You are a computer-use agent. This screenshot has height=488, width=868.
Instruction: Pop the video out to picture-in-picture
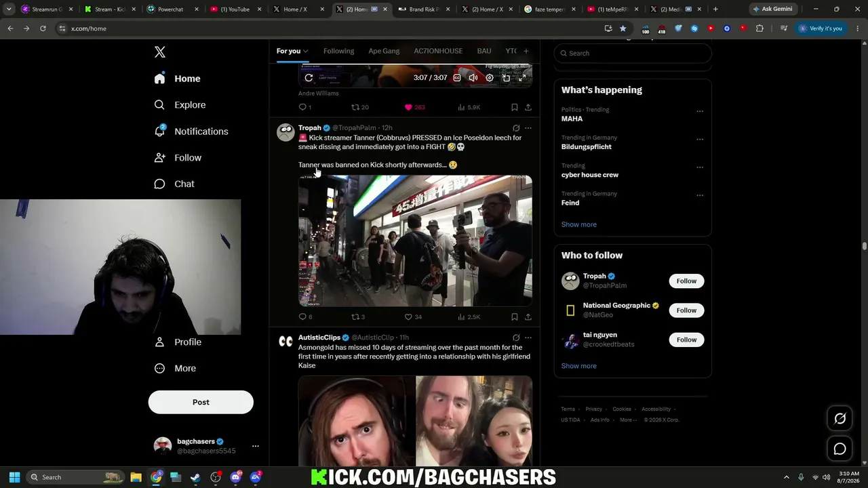(x=506, y=78)
